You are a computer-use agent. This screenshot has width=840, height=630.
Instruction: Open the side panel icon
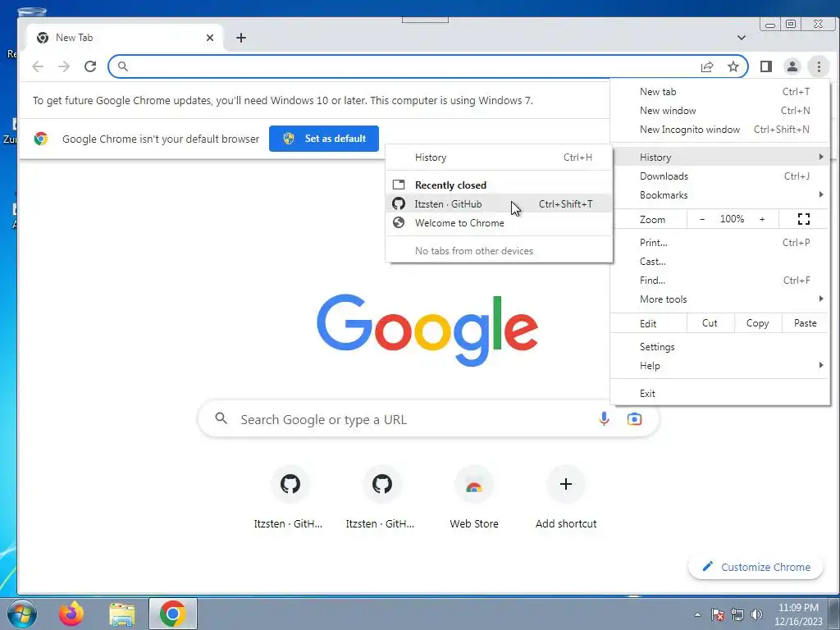point(766,66)
